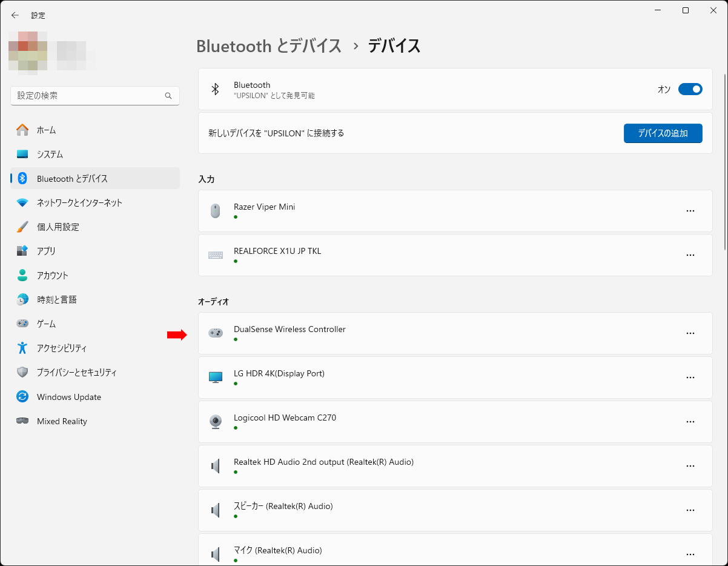Image resolution: width=728 pixels, height=566 pixels.
Task: Click the search magnifier icon in the settings search
Action: pyautogui.click(x=168, y=96)
